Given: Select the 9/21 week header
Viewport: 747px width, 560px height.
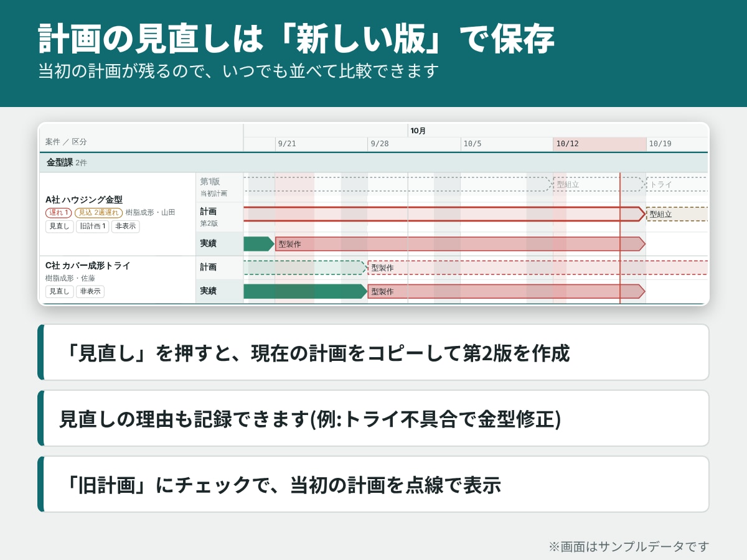Looking at the screenshot, I should click(x=321, y=144).
